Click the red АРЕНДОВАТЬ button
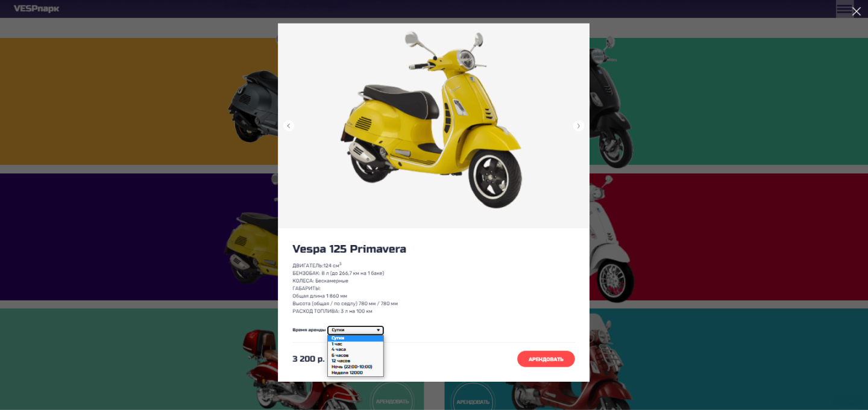Image resolution: width=868 pixels, height=410 pixels. pos(546,359)
